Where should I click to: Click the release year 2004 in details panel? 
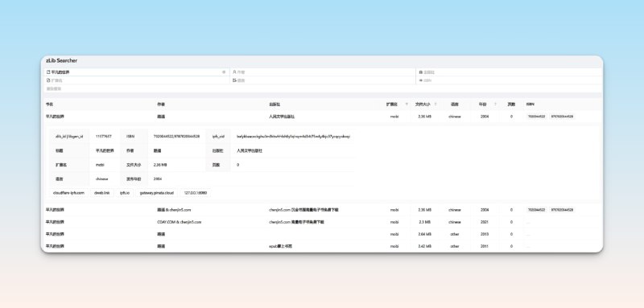coord(157,179)
